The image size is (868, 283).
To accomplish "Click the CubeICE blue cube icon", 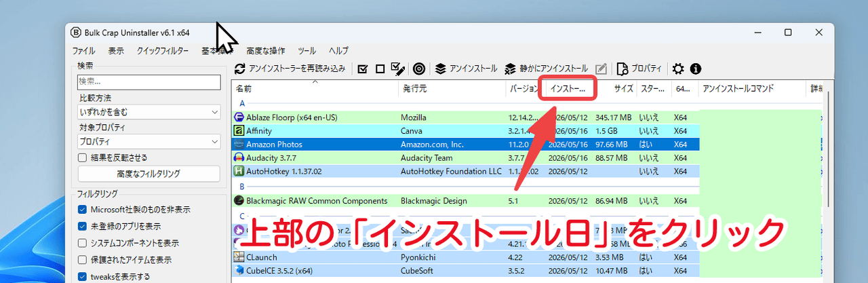I will [x=239, y=271].
